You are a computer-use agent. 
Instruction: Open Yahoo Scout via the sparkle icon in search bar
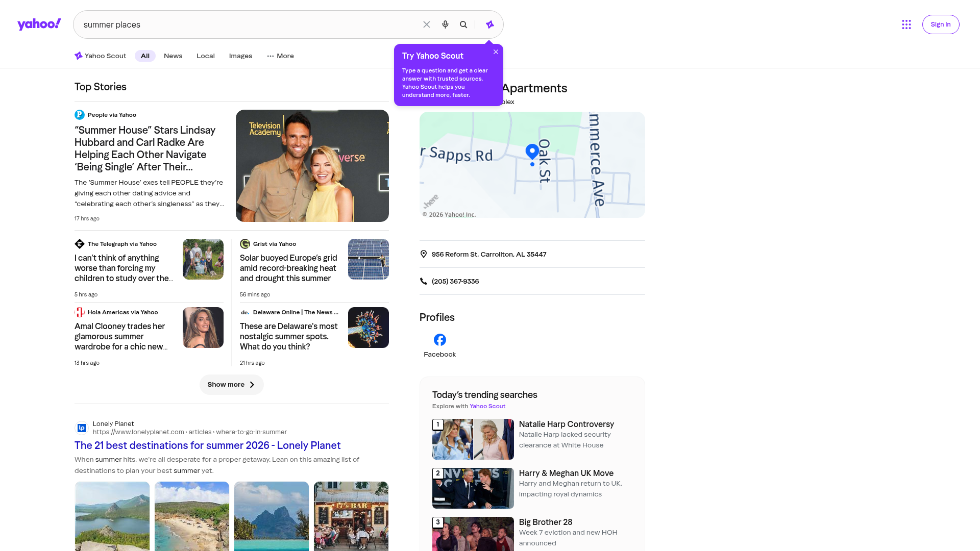(x=490, y=24)
